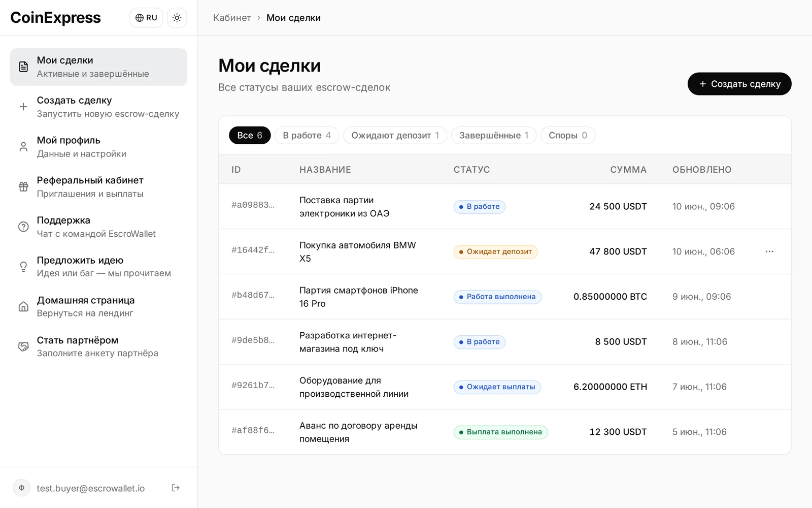
Task: Open Поддержка chat from sidebar
Action: [x=98, y=227]
